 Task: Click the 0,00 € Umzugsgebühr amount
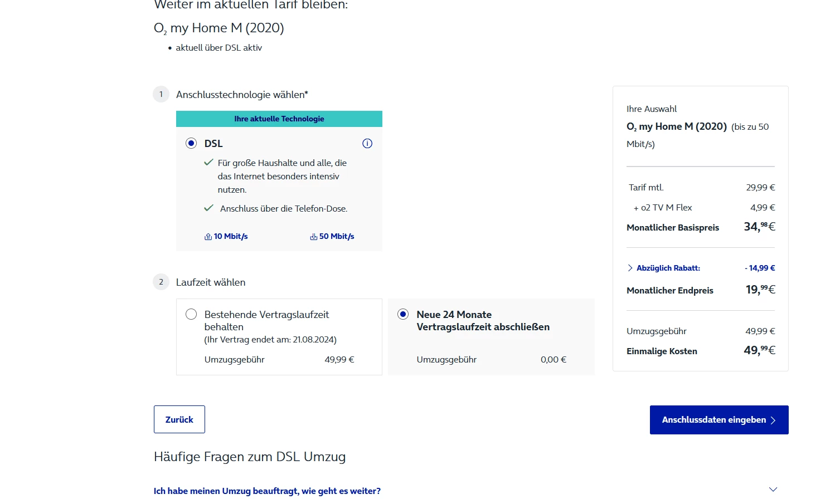[553, 360]
